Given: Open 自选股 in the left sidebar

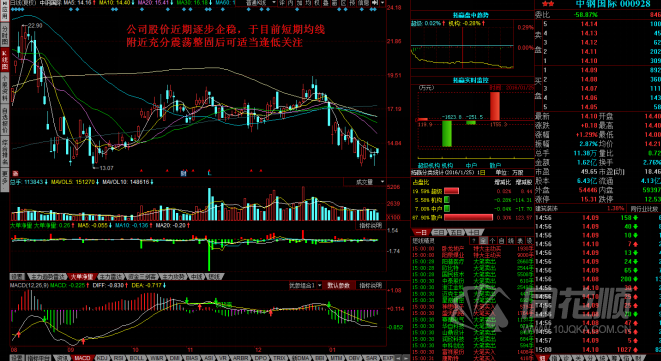Looking at the screenshot, I should tap(5, 118).
